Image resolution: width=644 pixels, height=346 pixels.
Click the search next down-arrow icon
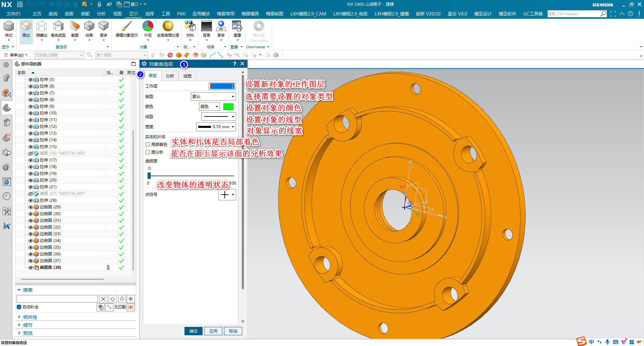(122, 299)
